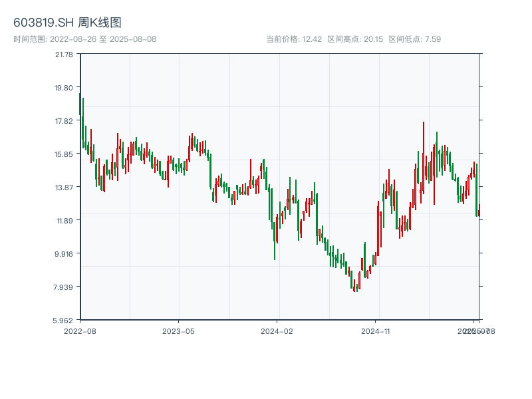The image size is (532, 399).
Task: Click the current price 当前价格: 12.42
Action: point(294,39)
